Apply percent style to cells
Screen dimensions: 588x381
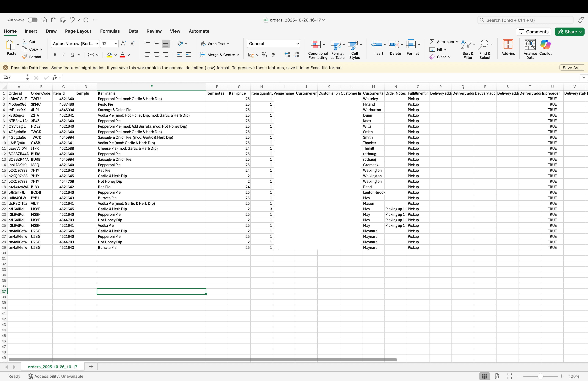[x=264, y=55]
